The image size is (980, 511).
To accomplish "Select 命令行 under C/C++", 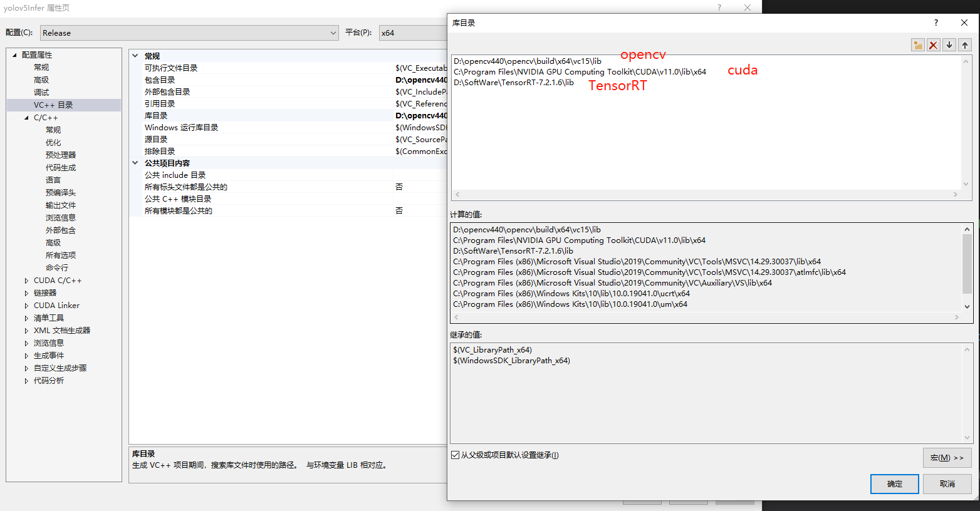I will [x=57, y=268].
